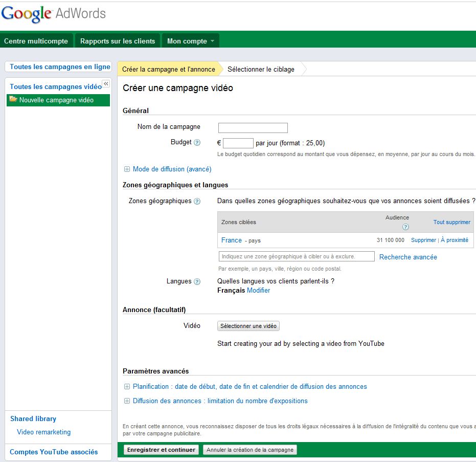Click the Google AdWords logo
The width and height of the screenshot is (476, 462).
[53, 14]
